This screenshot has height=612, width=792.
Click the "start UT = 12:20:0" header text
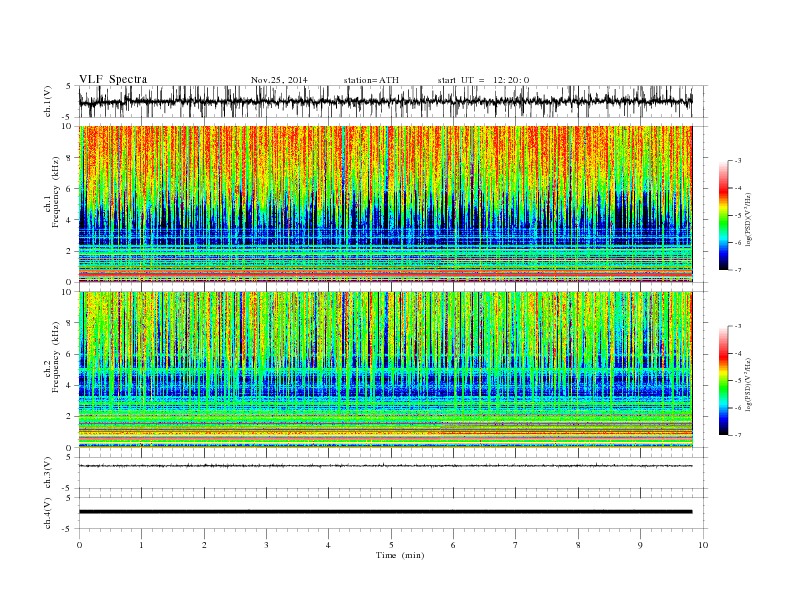[x=483, y=80]
